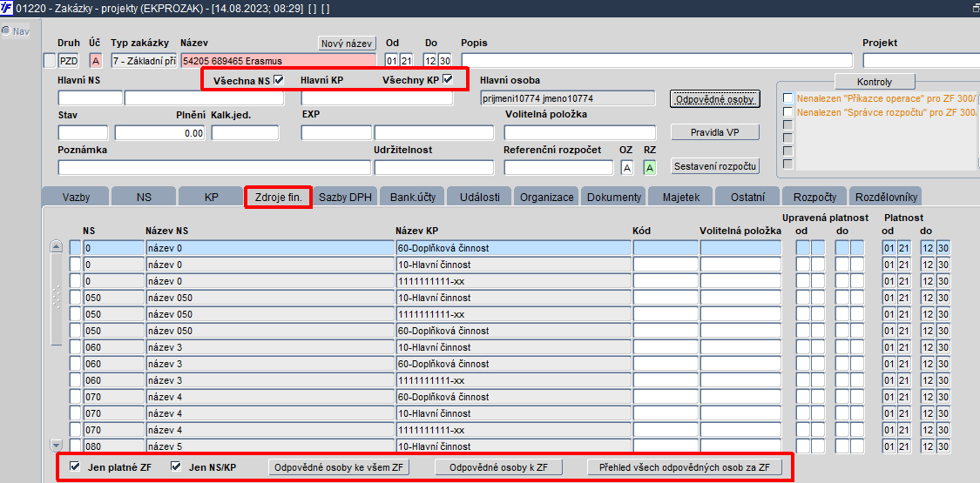This screenshot has height=483, width=980.
Task: Click the table scroll up arrow
Action: coord(57,247)
